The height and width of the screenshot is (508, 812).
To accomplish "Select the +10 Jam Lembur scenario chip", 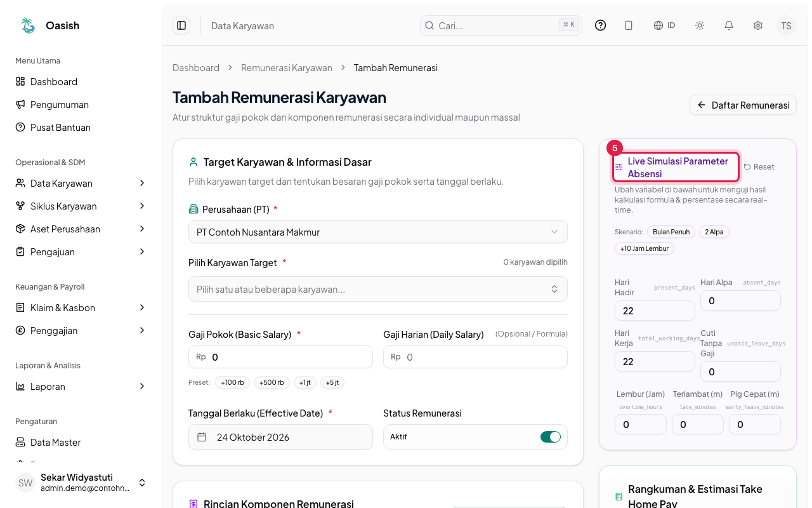I will click(645, 248).
